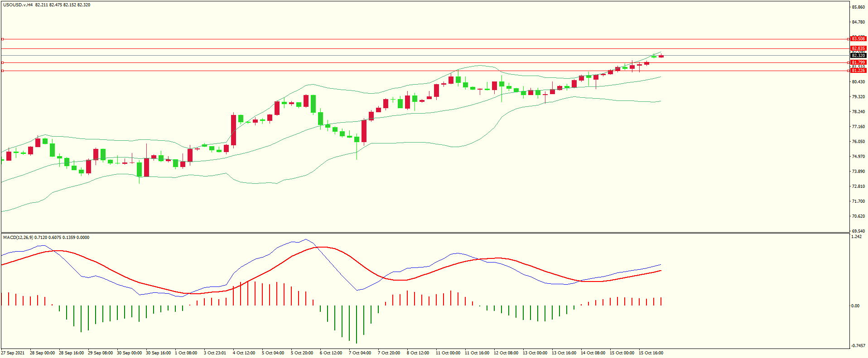Click the 27 Sep 2021 date label
This screenshot has width=868, height=358.
[x=13, y=353]
